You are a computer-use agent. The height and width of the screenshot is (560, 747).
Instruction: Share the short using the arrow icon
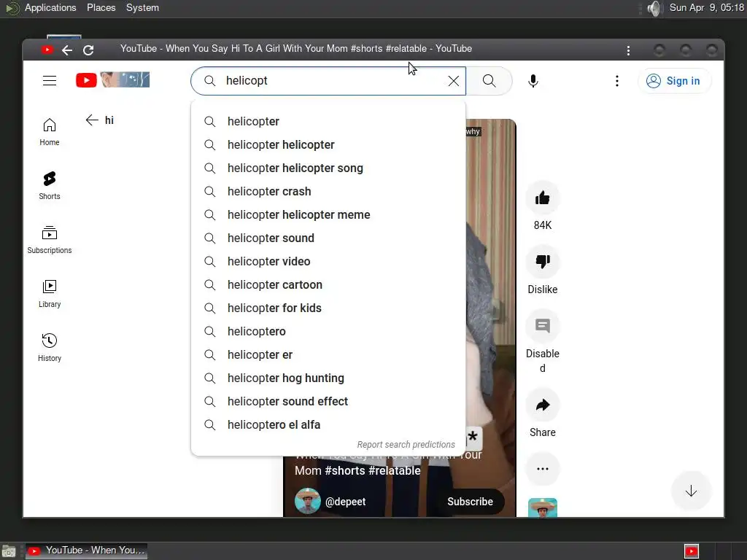click(543, 405)
